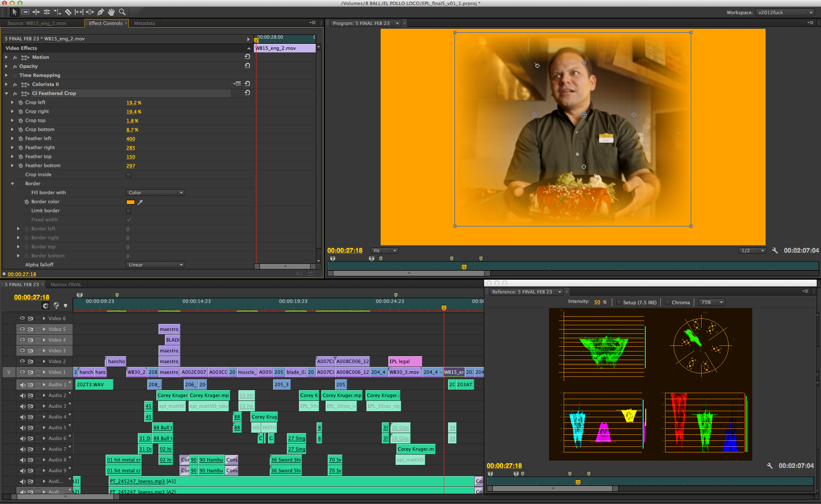Select the Ripple Edit tool
This screenshot has height=504, width=821.
point(36,12)
